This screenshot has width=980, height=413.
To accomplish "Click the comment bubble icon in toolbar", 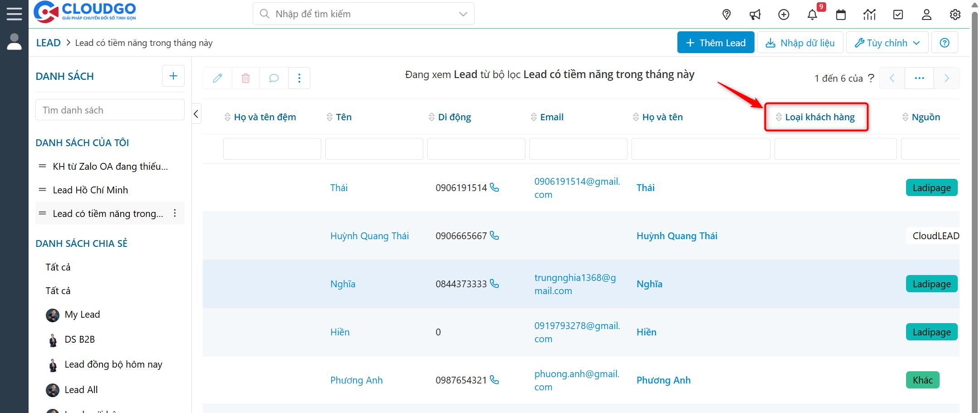I will click(x=274, y=78).
